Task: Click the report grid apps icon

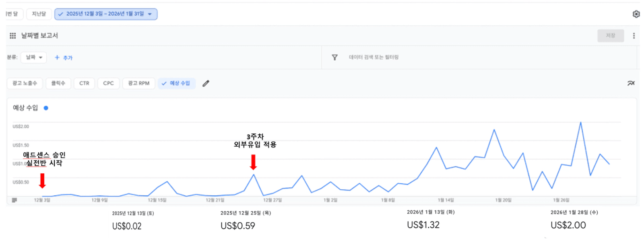Action: click(x=13, y=36)
